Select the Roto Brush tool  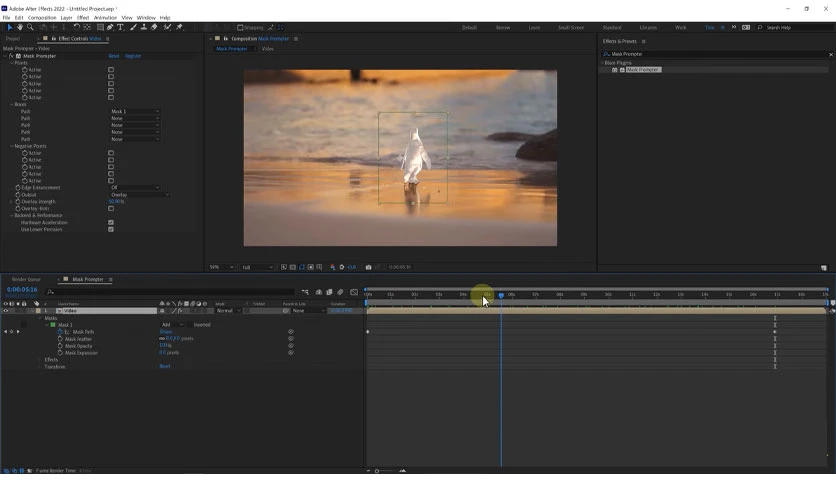click(x=167, y=27)
